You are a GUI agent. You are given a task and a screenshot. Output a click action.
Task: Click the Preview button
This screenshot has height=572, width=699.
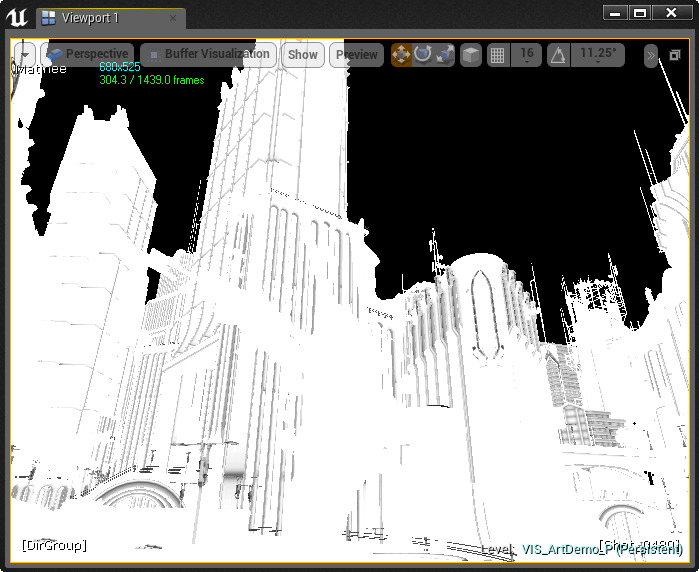coord(356,55)
